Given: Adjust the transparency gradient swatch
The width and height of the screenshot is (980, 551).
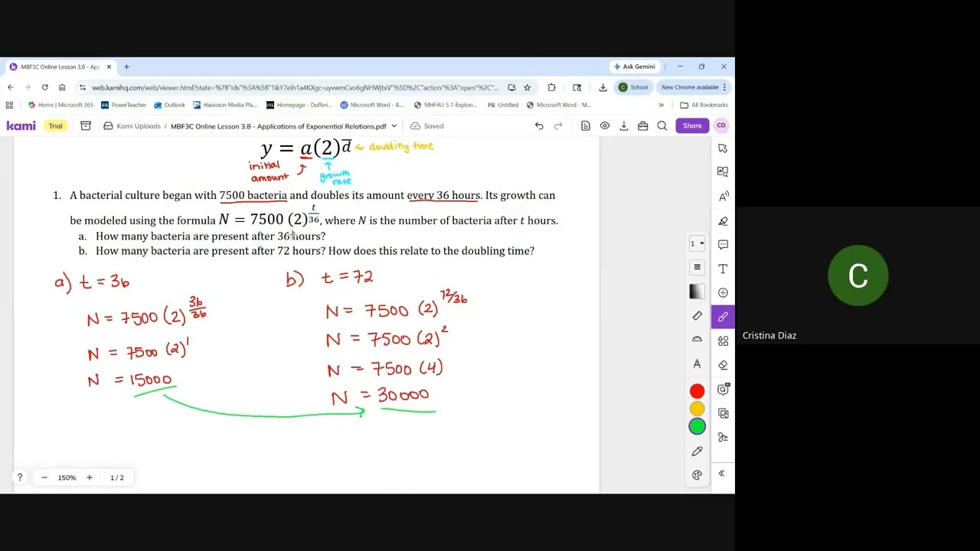Looking at the screenshot, I should point(697,291).
